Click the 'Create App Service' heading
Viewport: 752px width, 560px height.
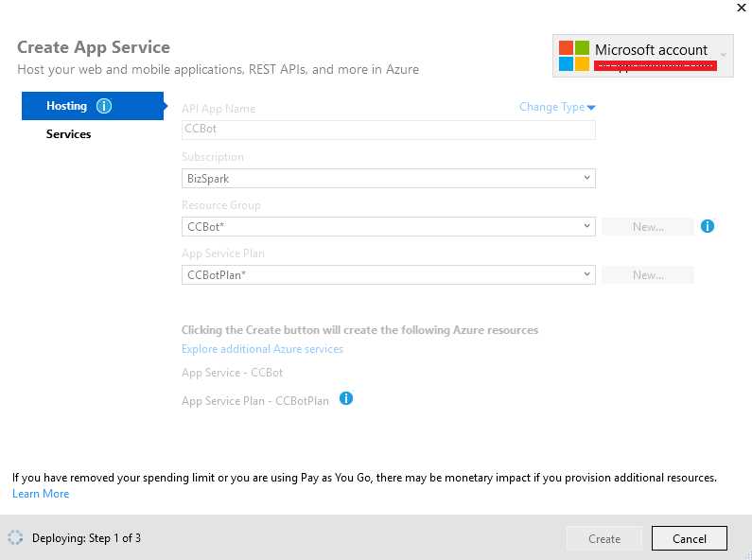coord(94,47)
